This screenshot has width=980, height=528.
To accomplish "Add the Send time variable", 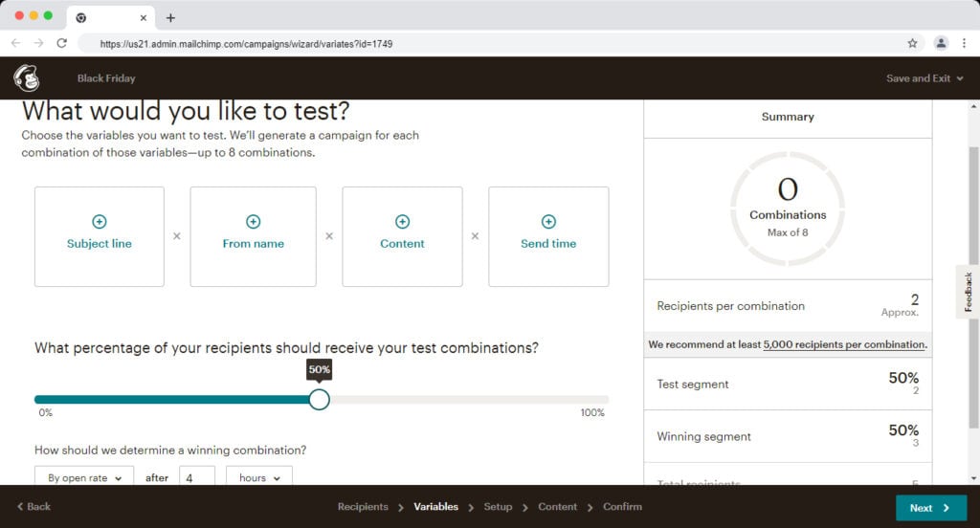I will click(x=548, y=235).
